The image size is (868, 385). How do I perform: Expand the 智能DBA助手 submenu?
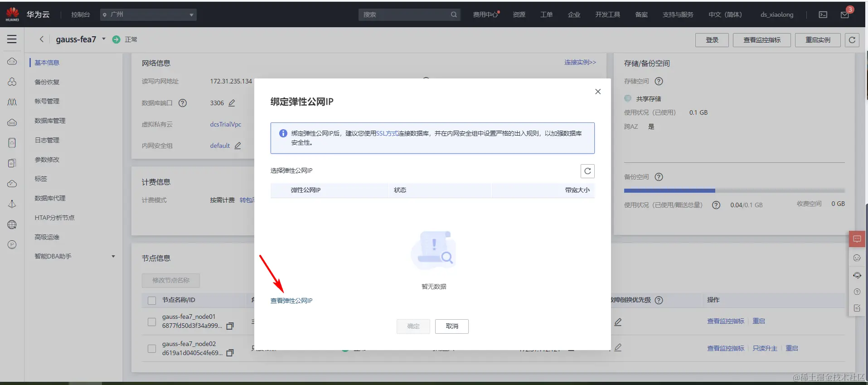113,256
